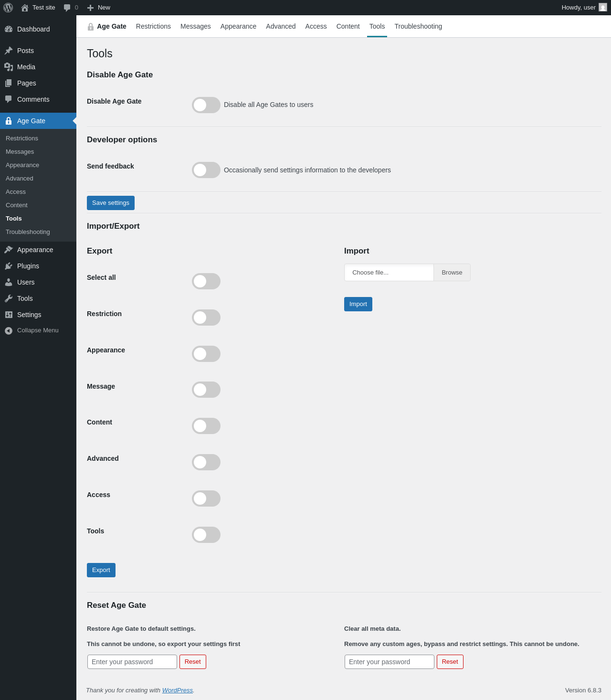Click the Export button
611x700 pixels.
point(101,570)
